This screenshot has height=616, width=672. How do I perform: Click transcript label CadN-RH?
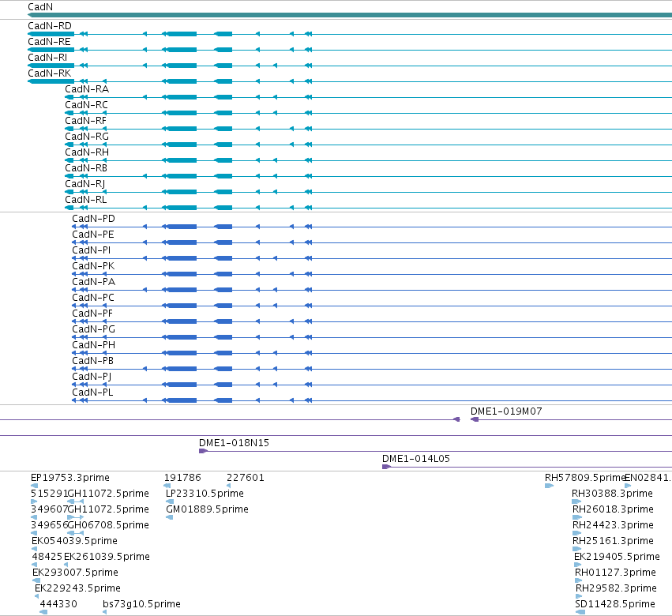pyautogui.click(x=87, y=152)
